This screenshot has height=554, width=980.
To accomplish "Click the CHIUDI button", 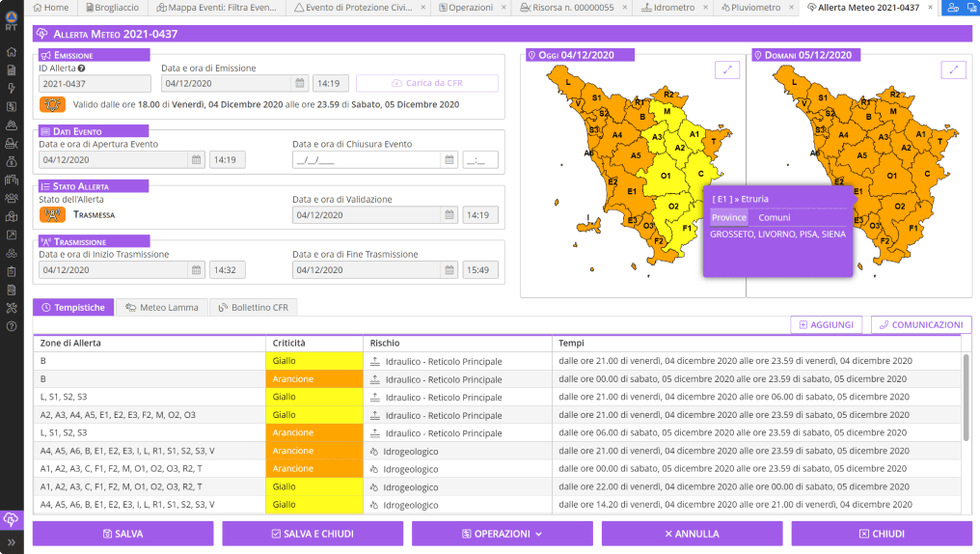I will pyautogui.click(x=882, y=534).
